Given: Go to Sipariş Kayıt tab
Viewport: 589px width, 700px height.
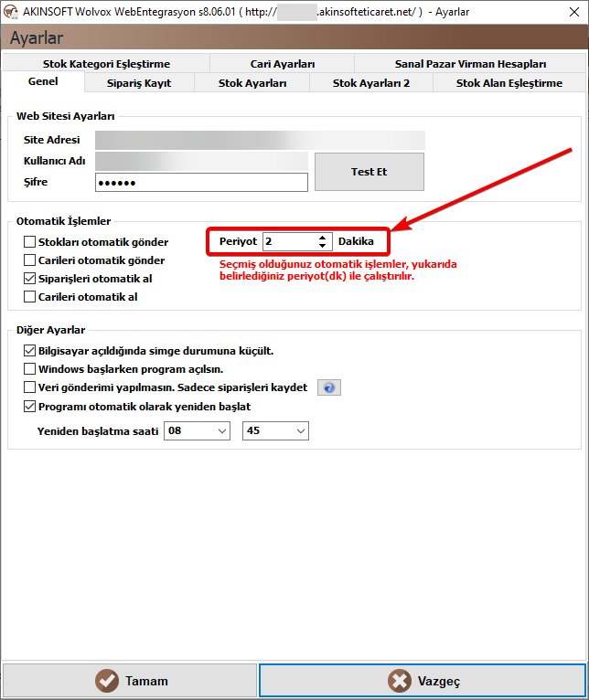Looking at the screenshot, I should [x=139, y=83].
